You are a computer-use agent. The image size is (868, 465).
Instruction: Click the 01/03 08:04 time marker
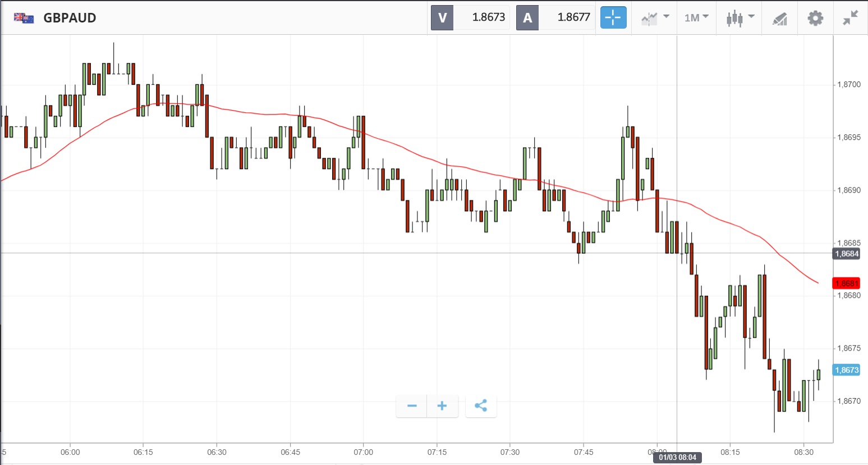coord(677,457)
